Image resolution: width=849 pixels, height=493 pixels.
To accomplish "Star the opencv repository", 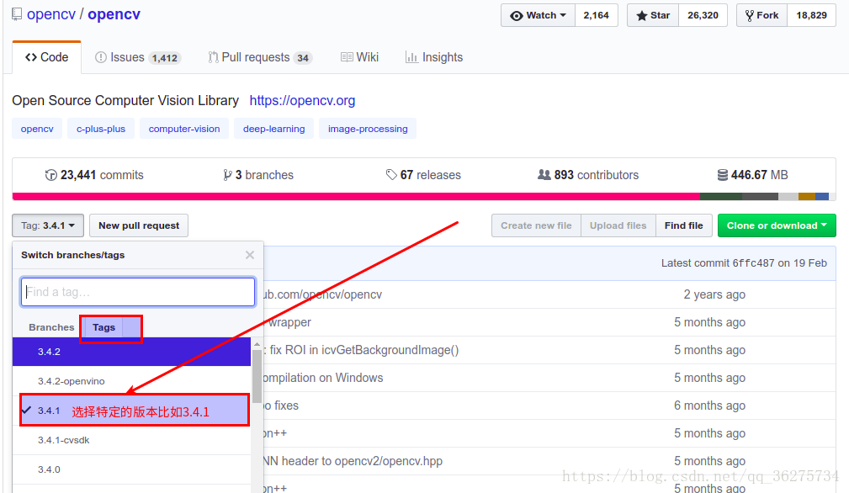I will pos(652,15).
